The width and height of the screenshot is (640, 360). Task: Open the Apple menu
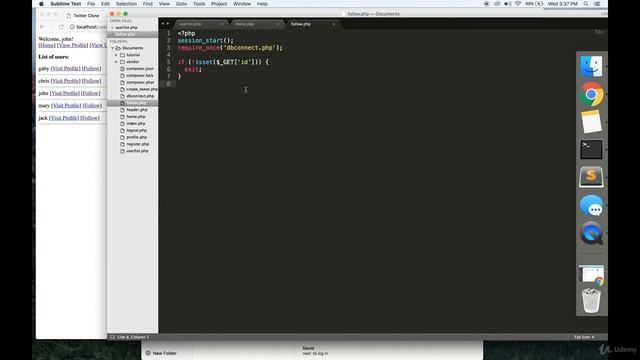(41, 4)
